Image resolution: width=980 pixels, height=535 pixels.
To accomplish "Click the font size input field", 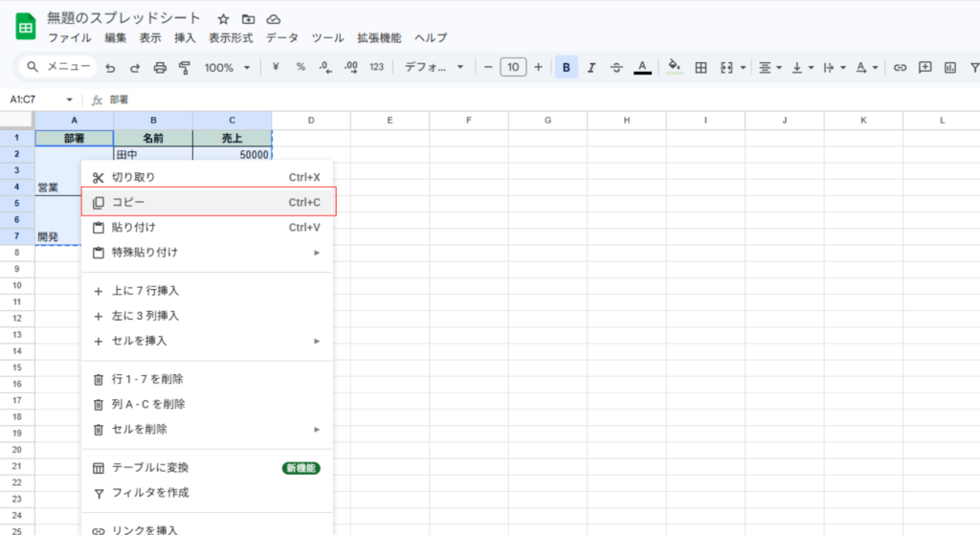I will (513, 68).
